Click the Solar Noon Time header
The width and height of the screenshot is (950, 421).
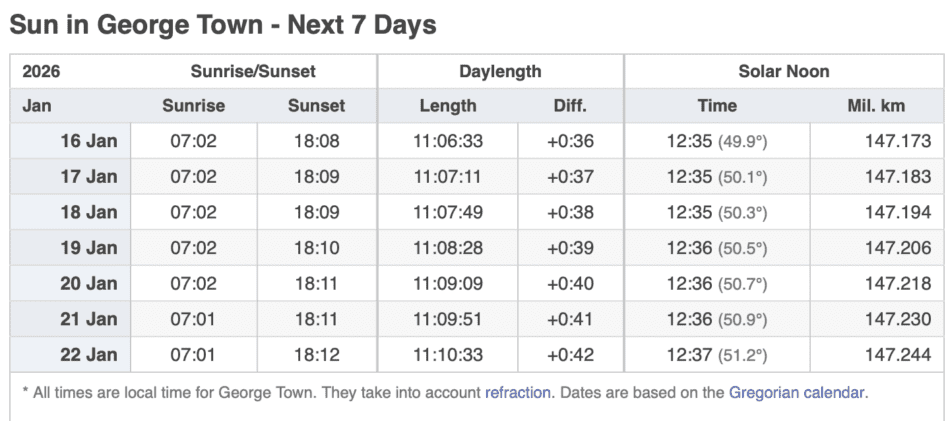[716, 106]
